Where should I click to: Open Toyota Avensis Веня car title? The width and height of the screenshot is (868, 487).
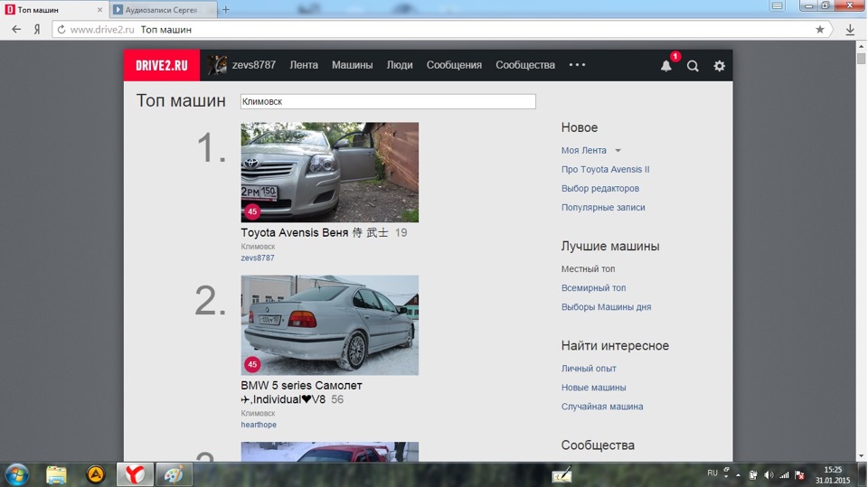tap(315, 233)
